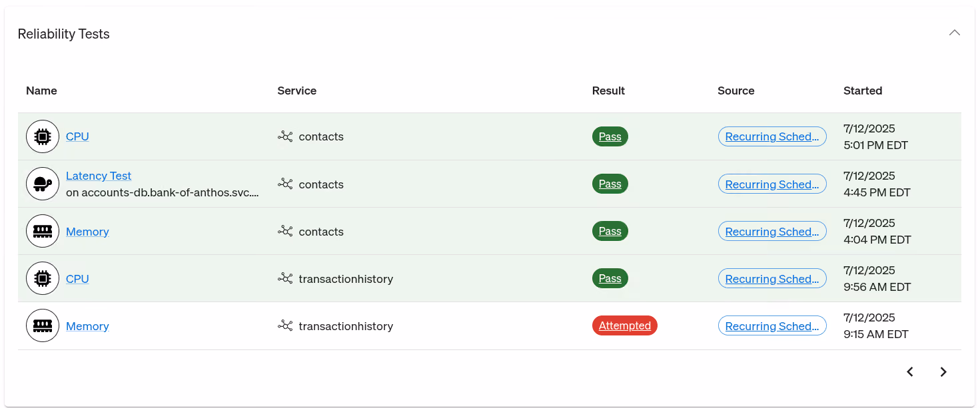Click service icon in Latency Test row
Image resolution: width=980 pixels, height=408 pixels.
tap(285, 184)
